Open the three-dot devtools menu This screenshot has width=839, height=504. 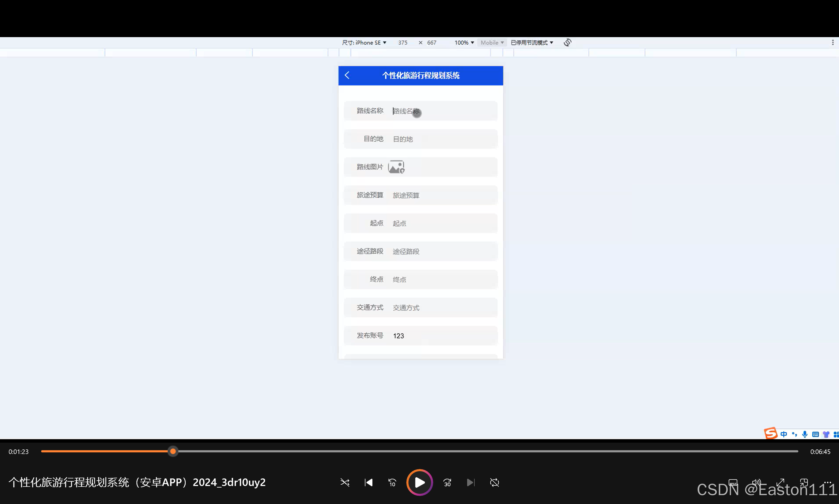833,42
